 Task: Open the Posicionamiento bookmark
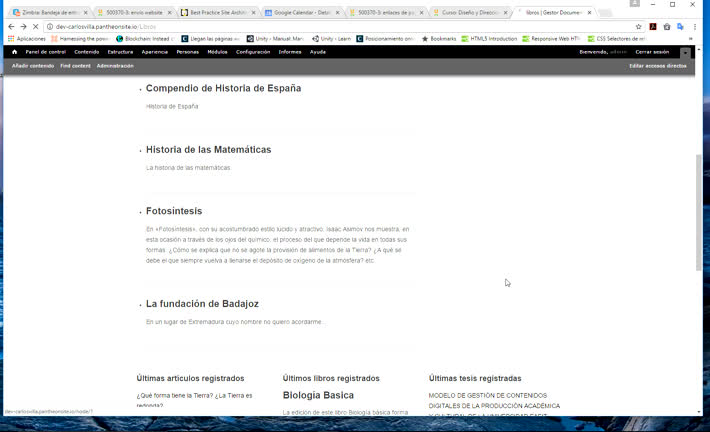pos(385,39)
